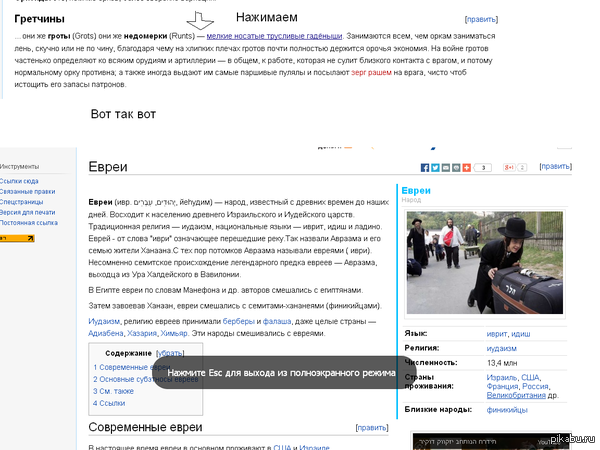600x450 pixels.
Task: Click the 'Гретчины' section heading
Action: (x=39, y=19)
